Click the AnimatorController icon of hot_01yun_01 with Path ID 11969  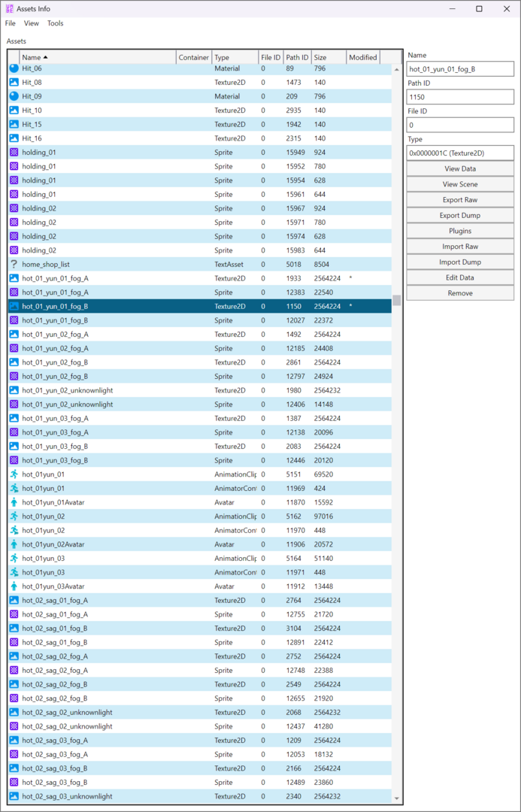pyautogui.click(x=14, y=489)
